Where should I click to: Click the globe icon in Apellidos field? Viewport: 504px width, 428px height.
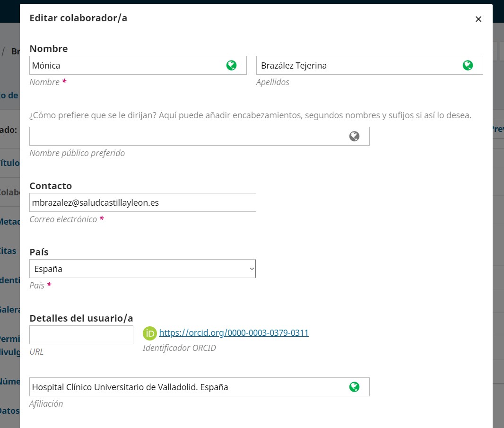point(468,65)
